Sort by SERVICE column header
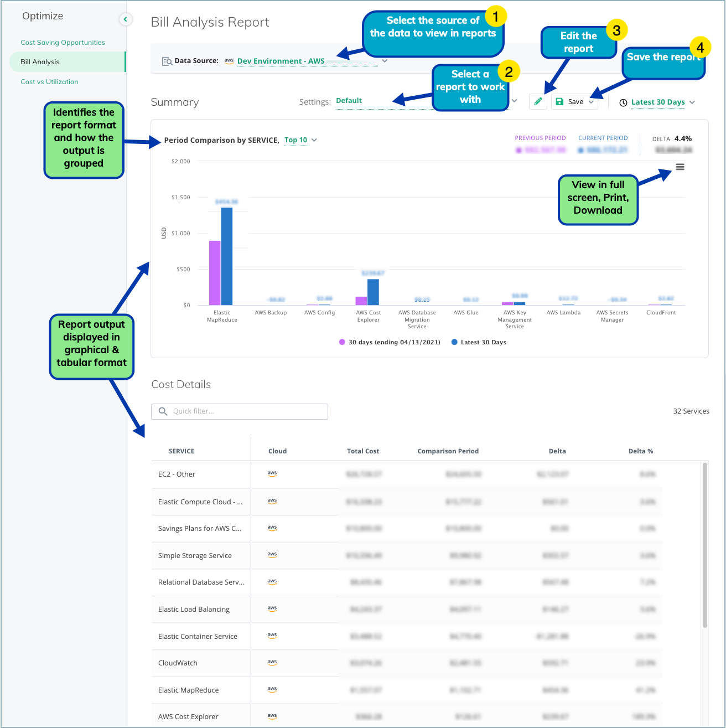Viewport: 726px width, 728px height. tap(181, 451)
